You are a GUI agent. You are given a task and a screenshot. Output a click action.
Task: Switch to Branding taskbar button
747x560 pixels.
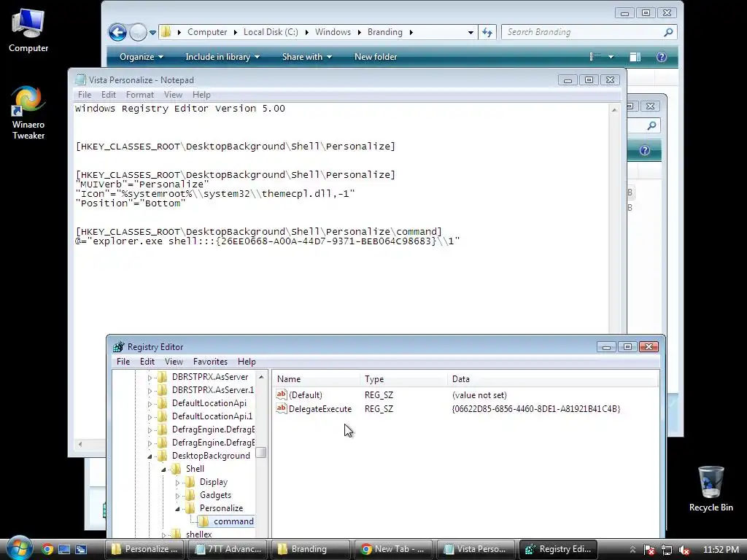pyautogui.click(x=311, y=549)
